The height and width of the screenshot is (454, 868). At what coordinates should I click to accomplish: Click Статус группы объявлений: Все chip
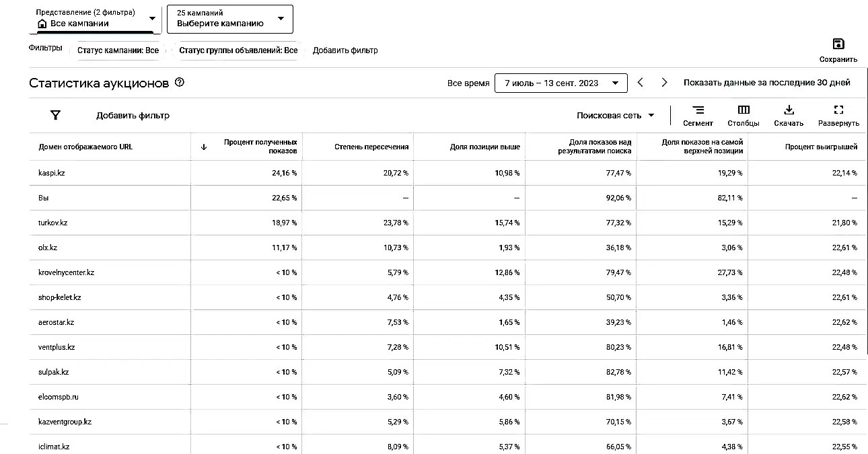[238, 50]
